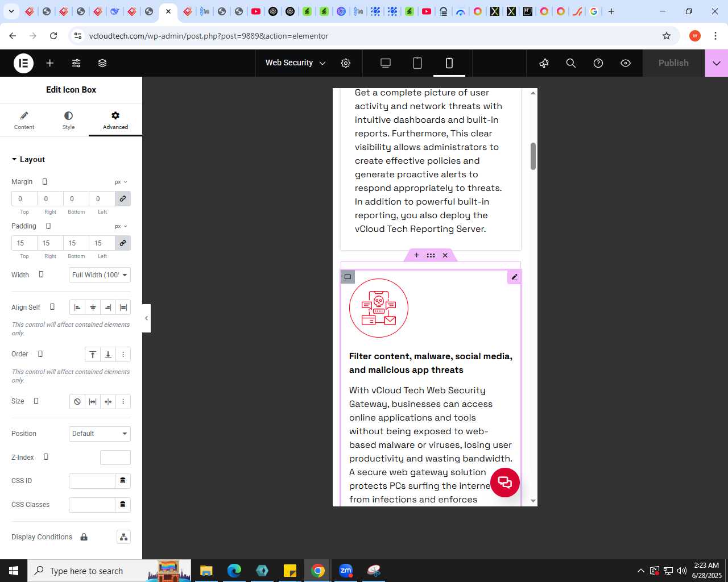Image resolution: width=728 pixels, height=582 pixels.
Task: Open the Padding unit px dropdown
Action: [x=121, y=226]
